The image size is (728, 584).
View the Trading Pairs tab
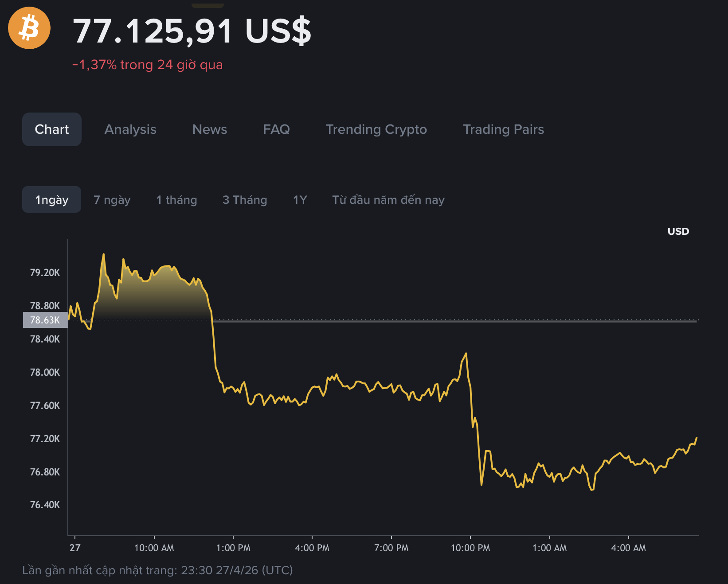pyautogui.click(x=503, y=129)
